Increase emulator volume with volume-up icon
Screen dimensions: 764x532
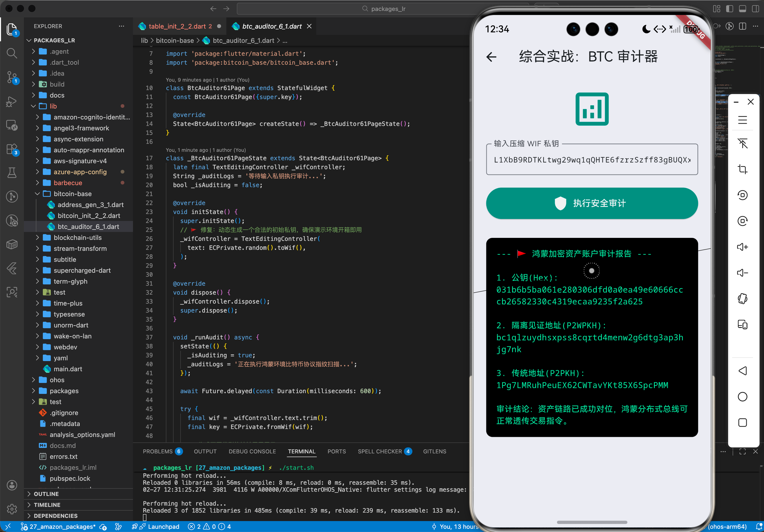[742, 247]
